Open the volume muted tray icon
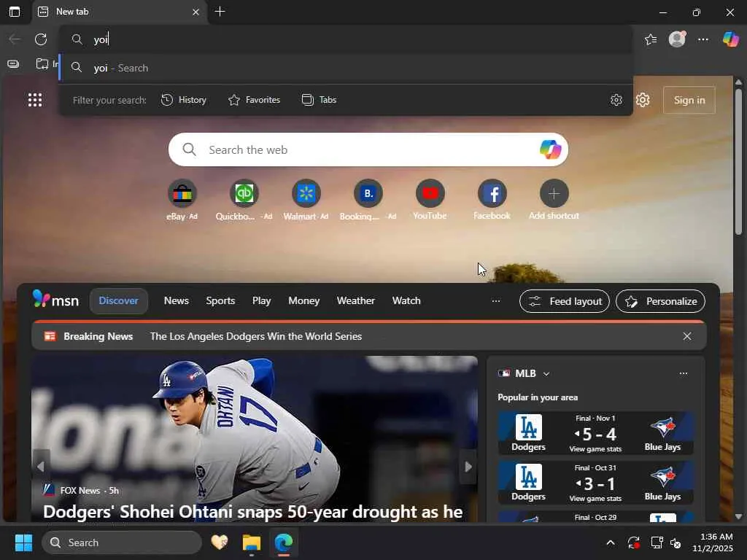 tap(676, 542)
